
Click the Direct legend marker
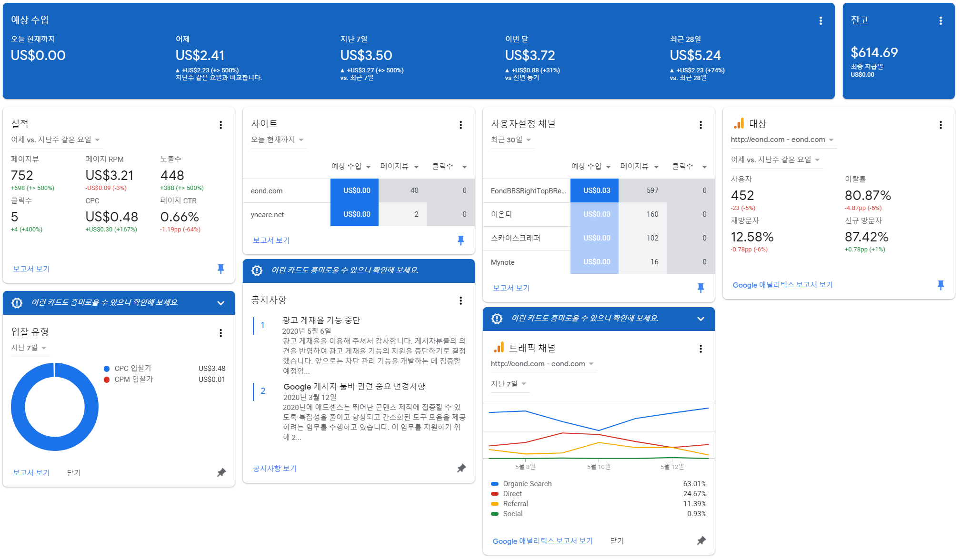[495, 494]
